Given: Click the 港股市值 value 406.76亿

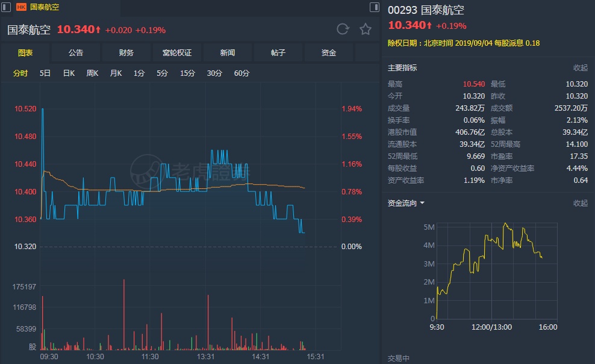Looking at the screenshot, I should coord(470,132).
